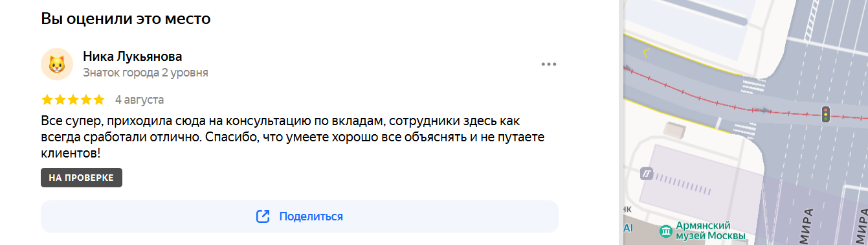The image size is (868, 245).
Task: Open the three-dots review options menu
Action: (x=549, y=64)
